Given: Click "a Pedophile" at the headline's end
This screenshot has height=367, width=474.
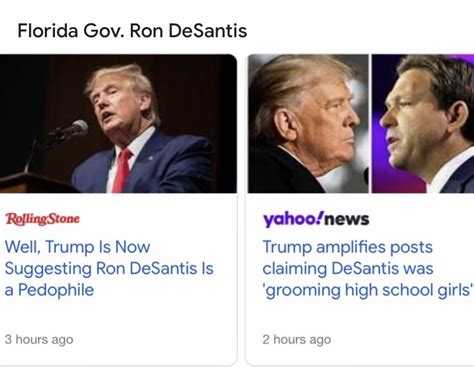Looking at the screenshot, I should pos(49,290).
